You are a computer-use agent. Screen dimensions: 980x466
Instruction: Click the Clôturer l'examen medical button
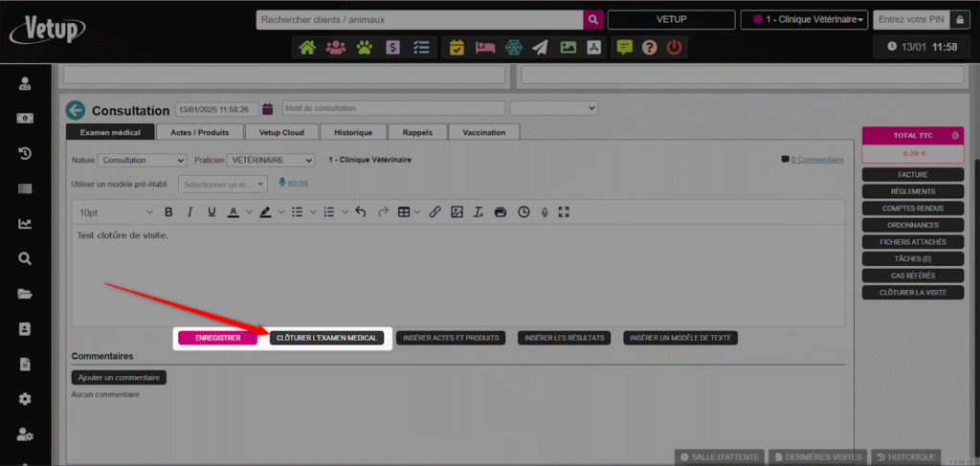pyautogui.click(x=326, y=338)
